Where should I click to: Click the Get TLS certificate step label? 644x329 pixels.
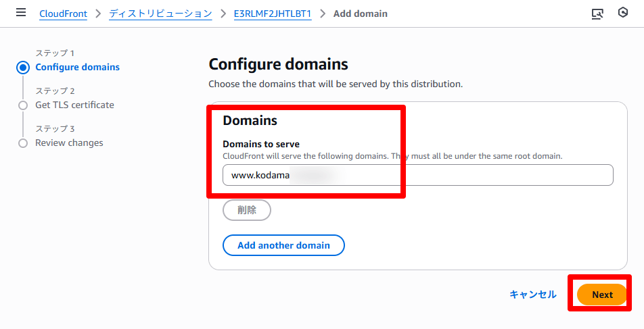point(74,105)
